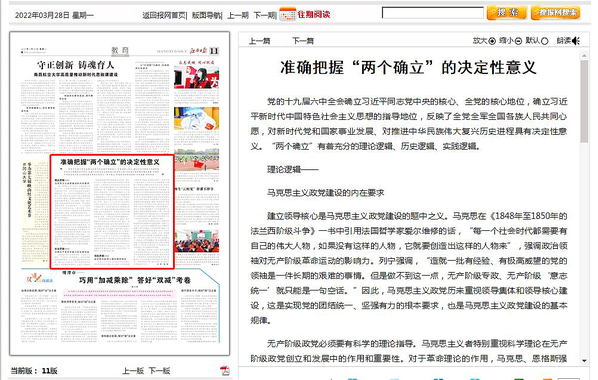Click the 教育 section header on thumbnail

tap(120, 50)
